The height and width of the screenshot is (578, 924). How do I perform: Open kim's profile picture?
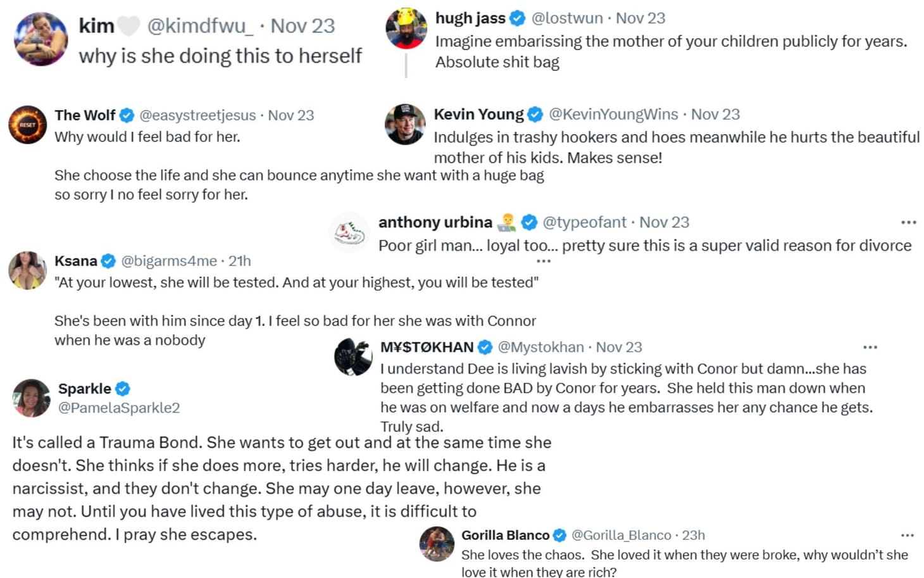click(x=41, y=39)
